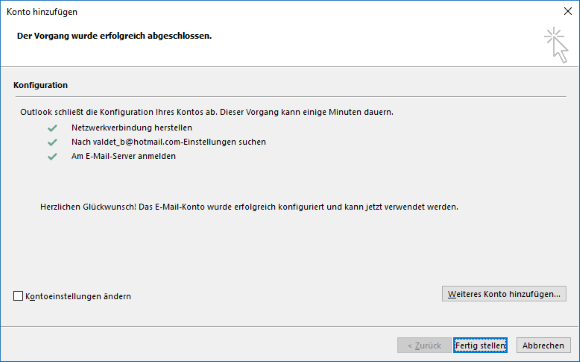The height and width of the screenshot is (362, 580).
Task: Click the Herzlichen Glückwunsch confirmation message
Action: tap(249, 207)
